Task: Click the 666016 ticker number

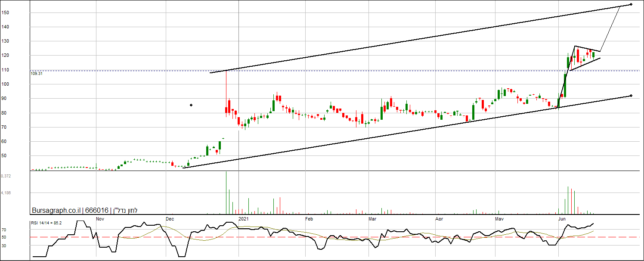Action: coord(97,211)
